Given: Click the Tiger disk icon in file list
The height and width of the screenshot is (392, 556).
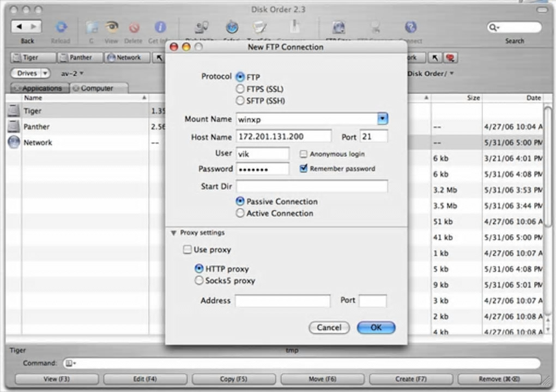Looking at the screenshot, I should pyautogui.click(x=14, y=111).
